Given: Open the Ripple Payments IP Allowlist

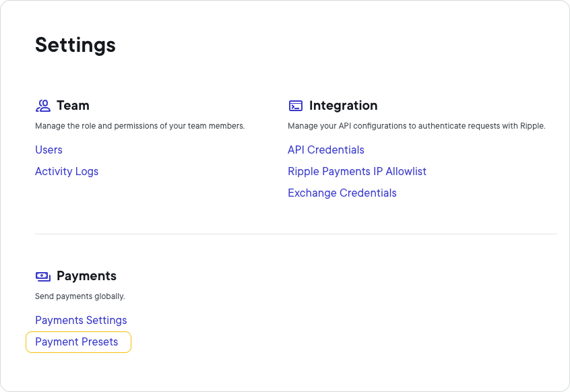Looking at the screenshot, I should pos(357,171).
